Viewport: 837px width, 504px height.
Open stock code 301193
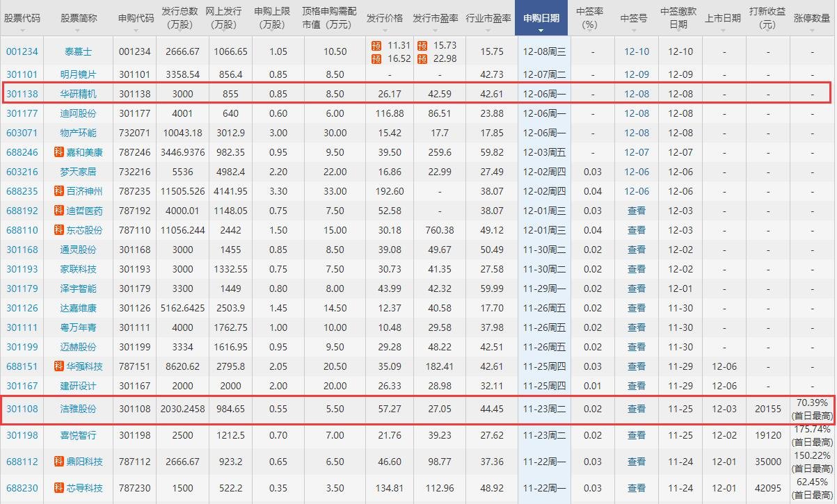[x=22, y=269]
